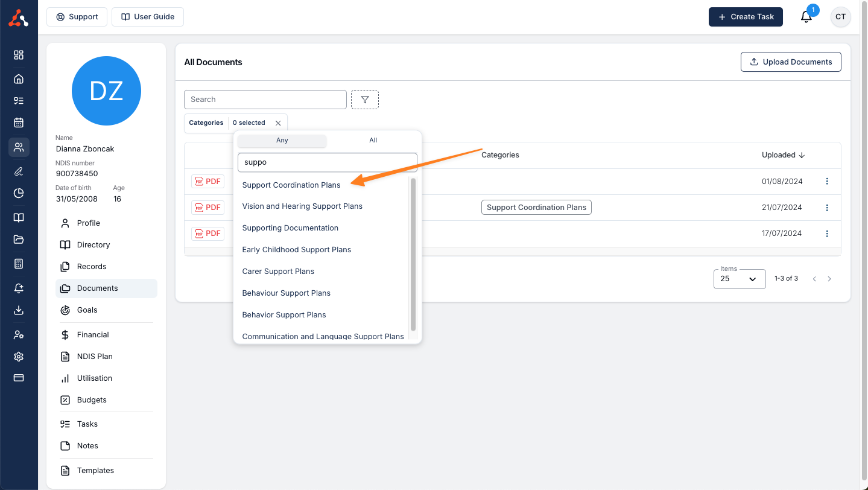Open the home icon in sidebar

click(19, 79)
